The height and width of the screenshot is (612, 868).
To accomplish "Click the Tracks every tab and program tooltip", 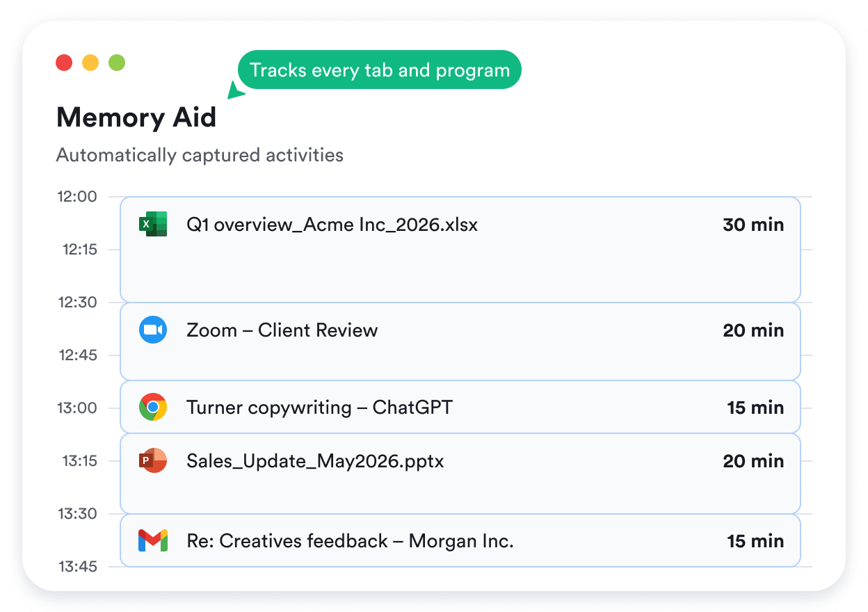I will (380, 70).
